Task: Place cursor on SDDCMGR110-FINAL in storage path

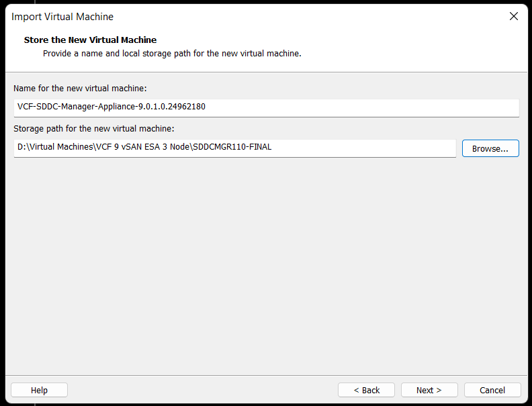Action: click(232, 148)
